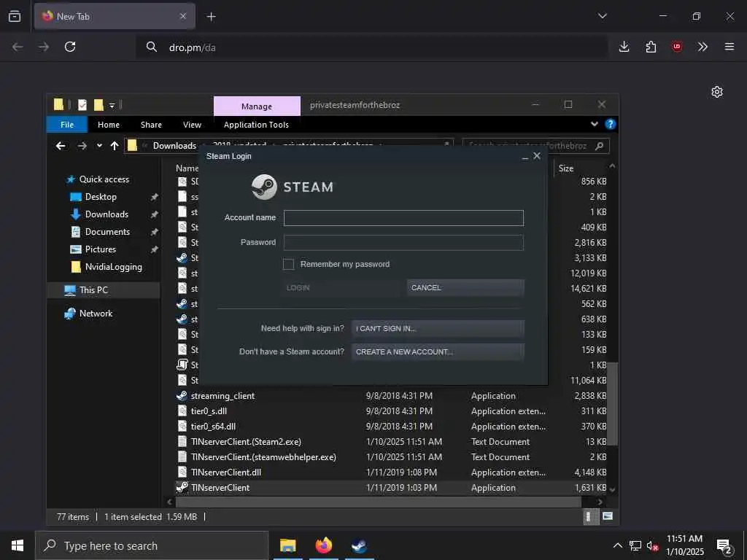Click the Explorer horizontal scrollbar

(x=379, y=502)
